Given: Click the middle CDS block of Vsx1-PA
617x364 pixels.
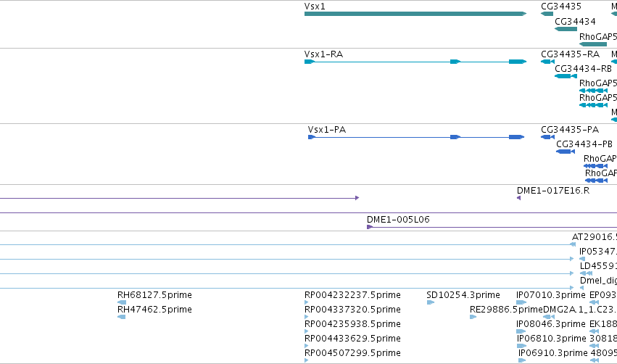Looking at the screenshot, I should [x=455, y=137].
